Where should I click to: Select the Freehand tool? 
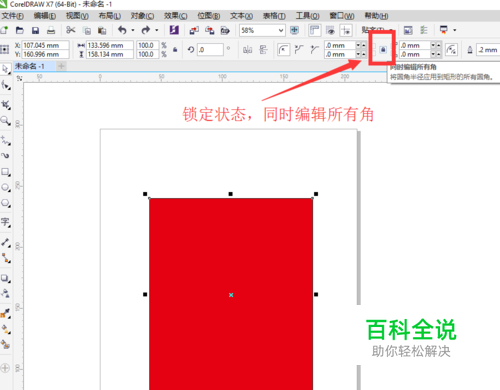(x=6, y=140)
